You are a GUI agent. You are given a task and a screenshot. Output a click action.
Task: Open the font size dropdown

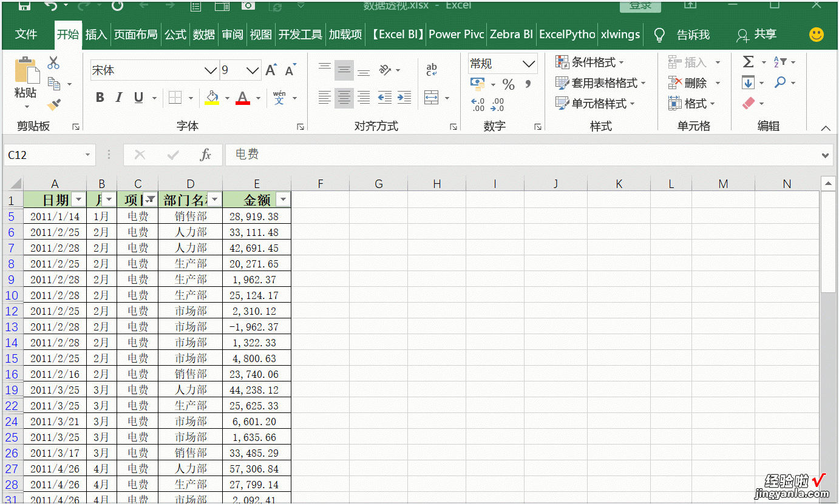(253, 70)
